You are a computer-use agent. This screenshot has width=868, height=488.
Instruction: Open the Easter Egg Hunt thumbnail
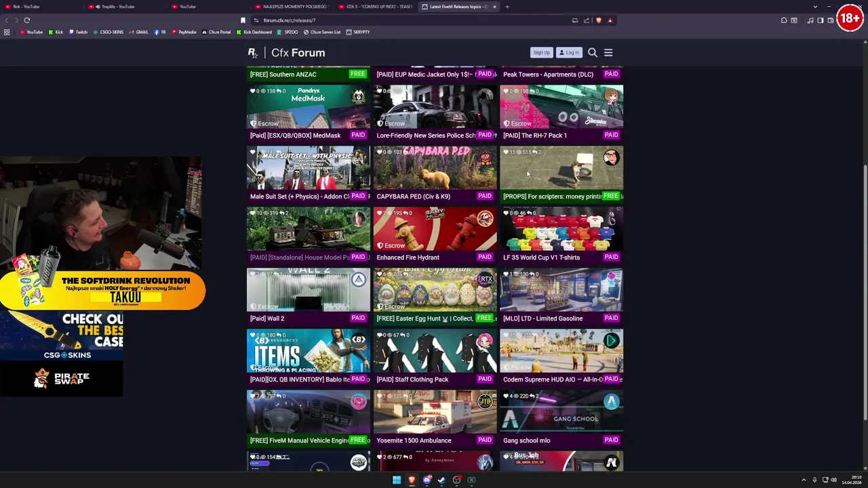pyautogui.click(x=435, y=289)
